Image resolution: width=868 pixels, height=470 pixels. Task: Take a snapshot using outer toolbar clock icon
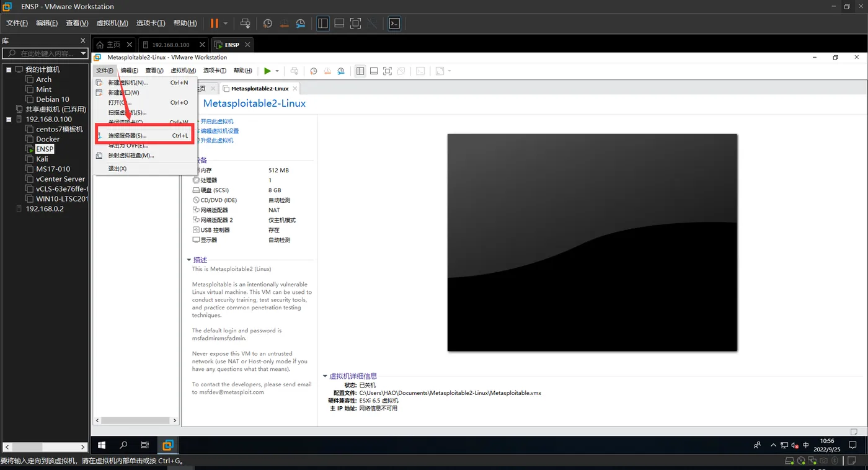[x=268, y=24]
